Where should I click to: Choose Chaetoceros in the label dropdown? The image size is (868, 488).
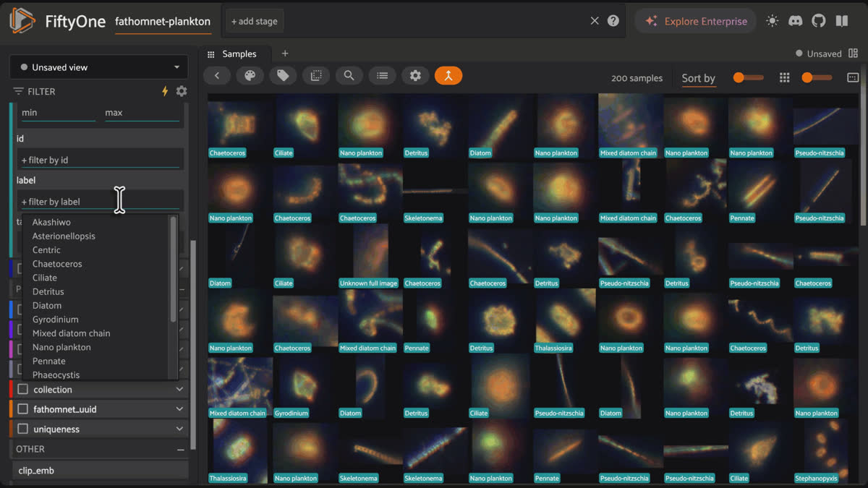(x=57, y=264)
